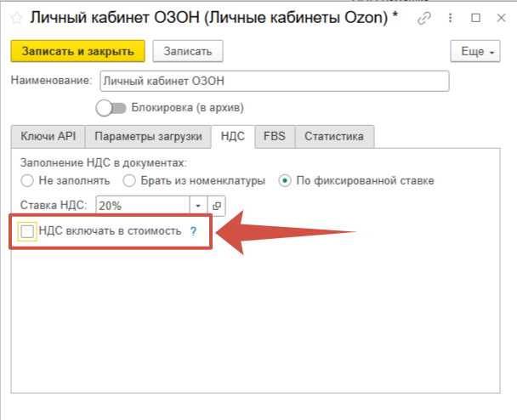The height and width of the screenshot is (420, 517).
Task: Close the Личный кабинет ОЗОН window
Action: coord(500,19)
